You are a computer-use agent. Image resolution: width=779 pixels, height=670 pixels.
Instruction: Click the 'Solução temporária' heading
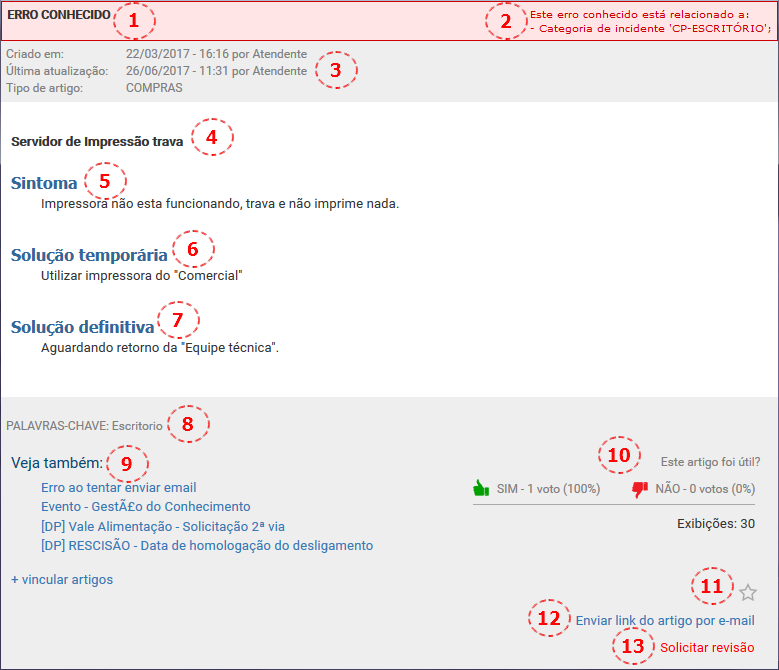pos(89,255)
